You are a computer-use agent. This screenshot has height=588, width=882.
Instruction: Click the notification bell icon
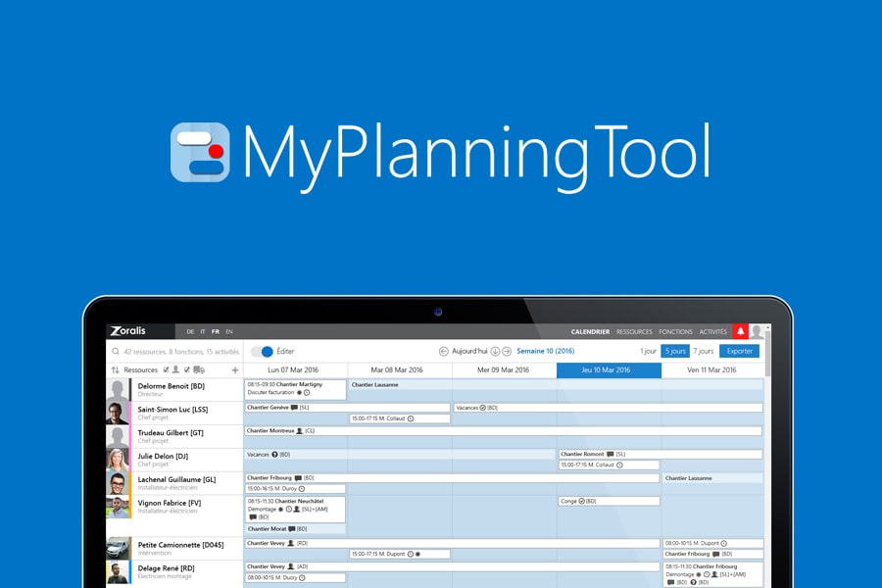pyautogui.click(x=741, y=330)
